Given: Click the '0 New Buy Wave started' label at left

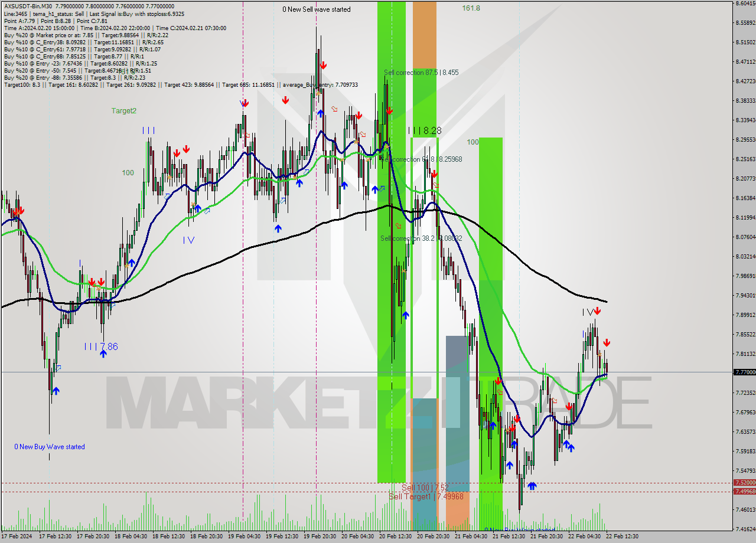Looking at the screenshot, I should coord(50,447).
